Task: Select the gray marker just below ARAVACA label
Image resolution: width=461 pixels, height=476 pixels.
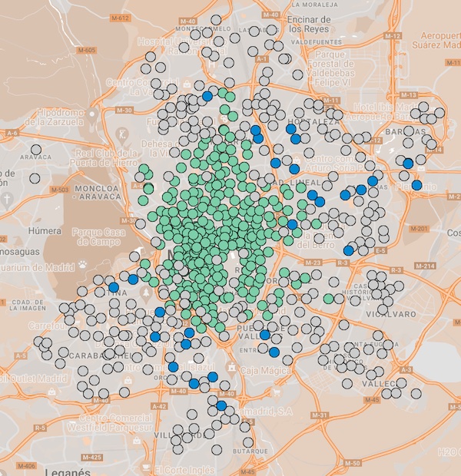Action: [34, 177]
